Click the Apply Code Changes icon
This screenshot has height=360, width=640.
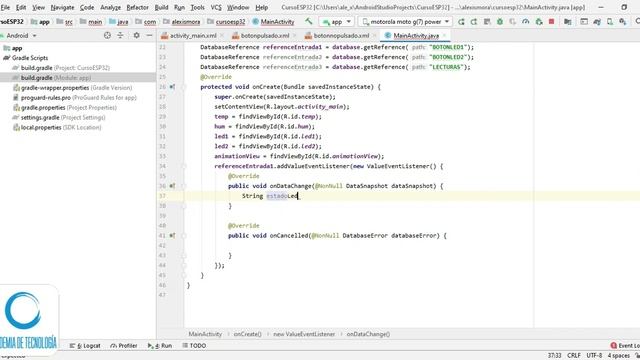[x=487, y=22]
